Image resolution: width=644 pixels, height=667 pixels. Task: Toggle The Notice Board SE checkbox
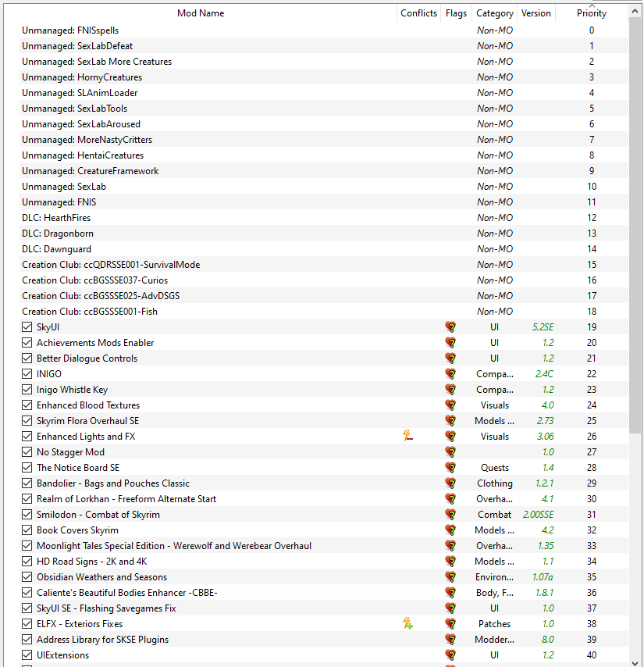point(27,468)
